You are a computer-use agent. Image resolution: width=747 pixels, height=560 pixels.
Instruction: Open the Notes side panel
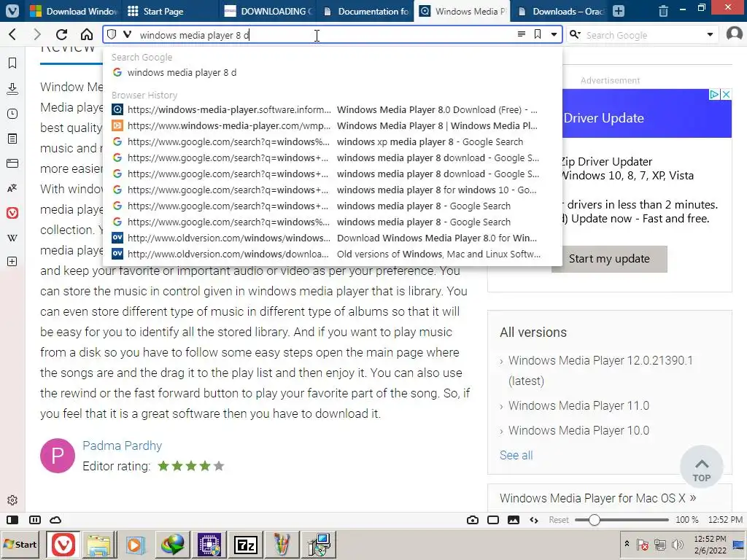click(x=12, y=139)
